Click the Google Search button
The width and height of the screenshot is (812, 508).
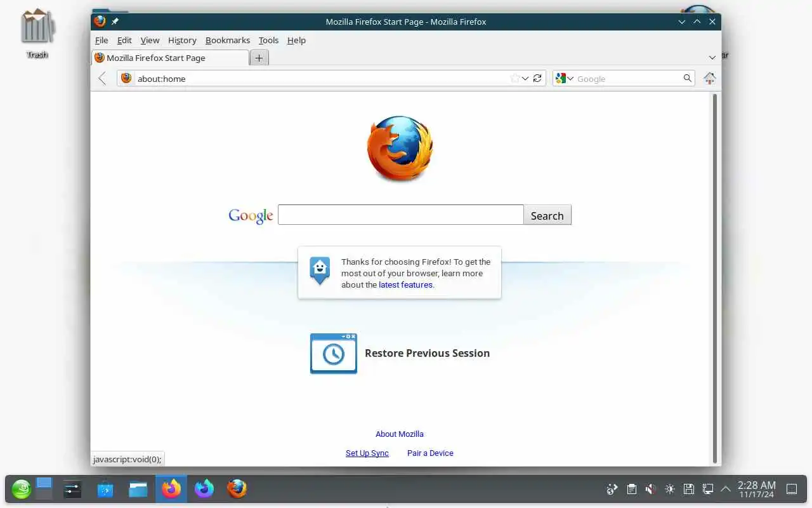coord(547,215)
